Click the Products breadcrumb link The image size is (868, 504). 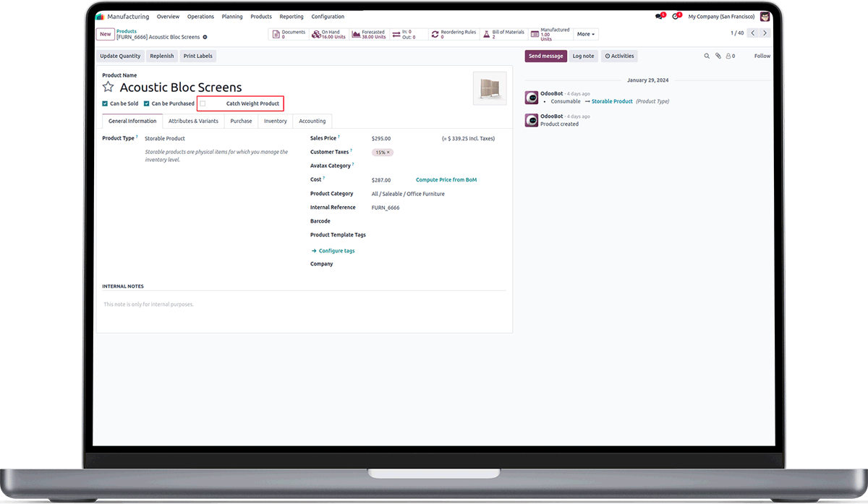click(127, 31)
